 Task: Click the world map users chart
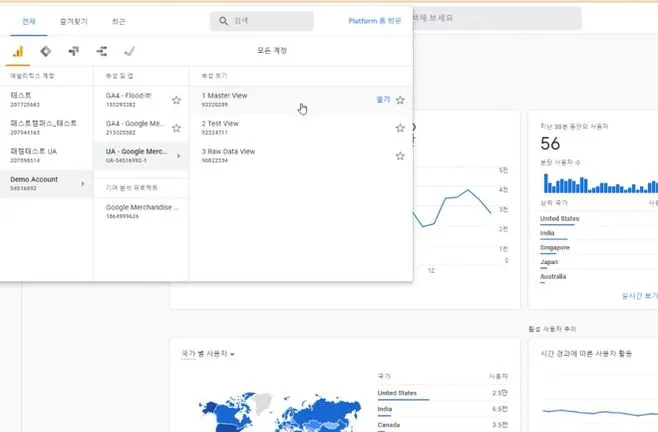[x=279, y=412]
